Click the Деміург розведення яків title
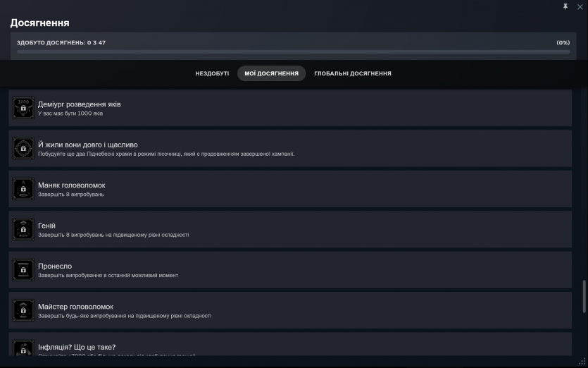 click(x=79, y=104)
